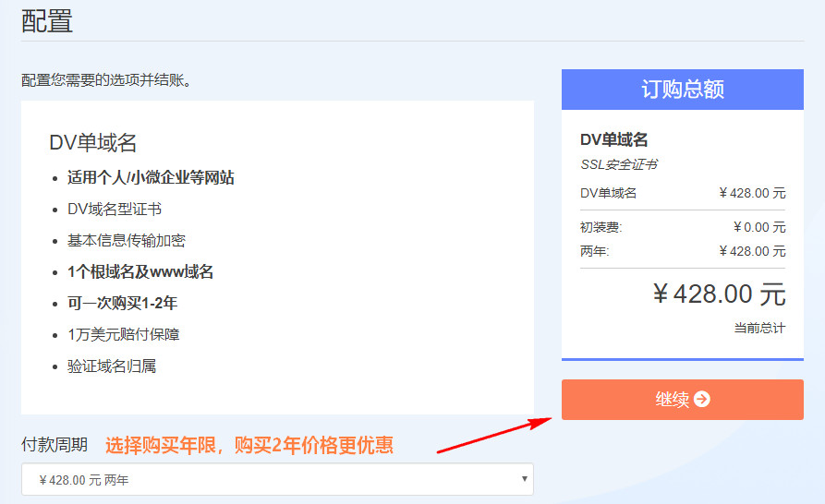Click the 当前总计 current total label
The image size is (825, 504).
tap(759, 329)
